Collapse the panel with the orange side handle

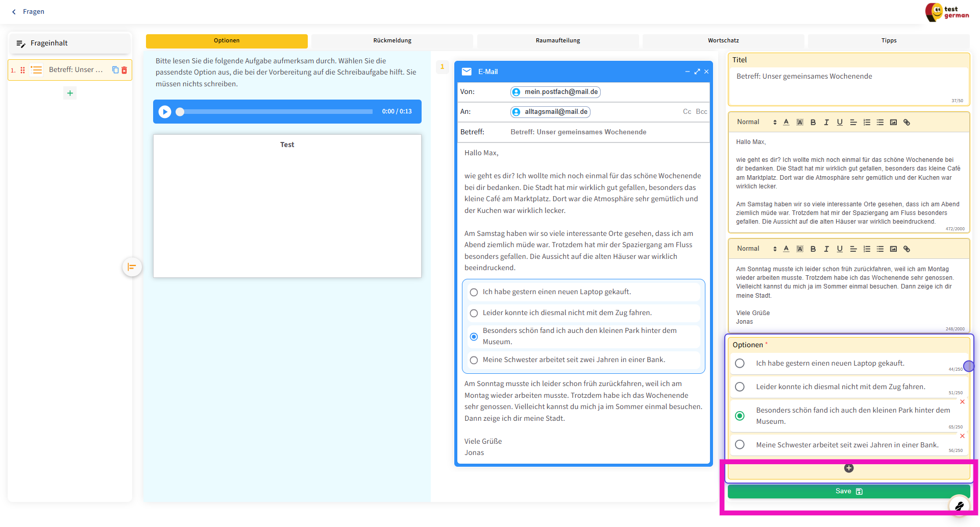(132, 267)
